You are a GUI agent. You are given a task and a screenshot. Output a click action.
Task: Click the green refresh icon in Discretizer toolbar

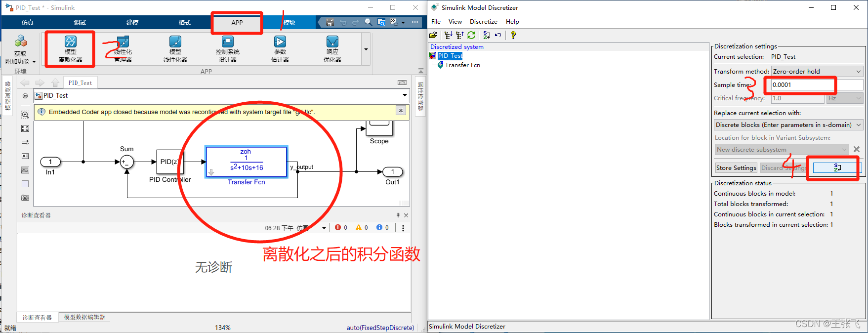click(x=471, y=35)
